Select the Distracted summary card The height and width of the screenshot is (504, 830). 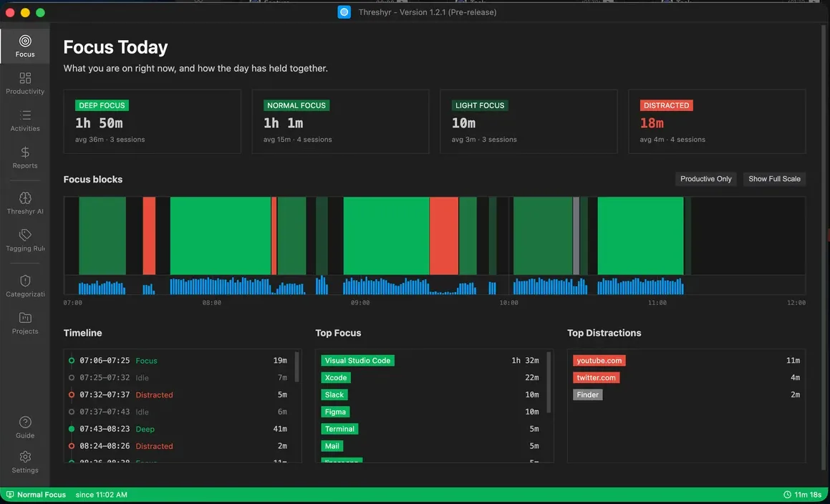(718, 122)
